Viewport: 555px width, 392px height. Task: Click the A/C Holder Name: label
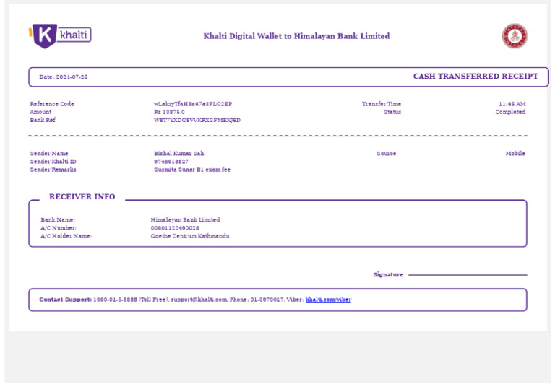coord(66,236)
